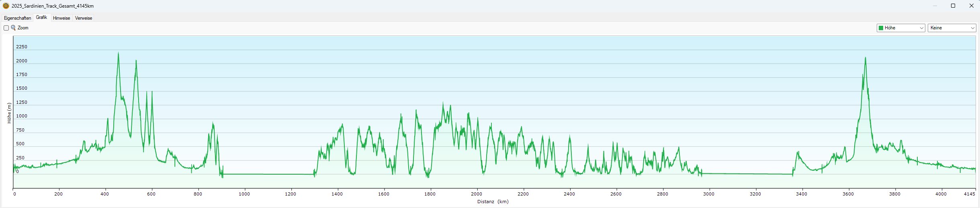Open the Hinweise tab
This screenshot has height=208, width=980.
61,18
